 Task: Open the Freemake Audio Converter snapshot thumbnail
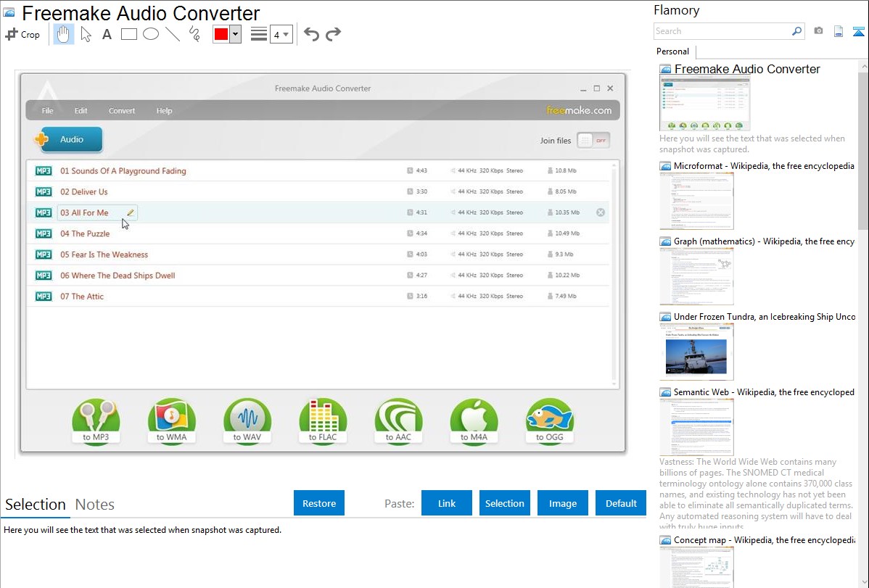pyautogui.click(x=704, y=104)
